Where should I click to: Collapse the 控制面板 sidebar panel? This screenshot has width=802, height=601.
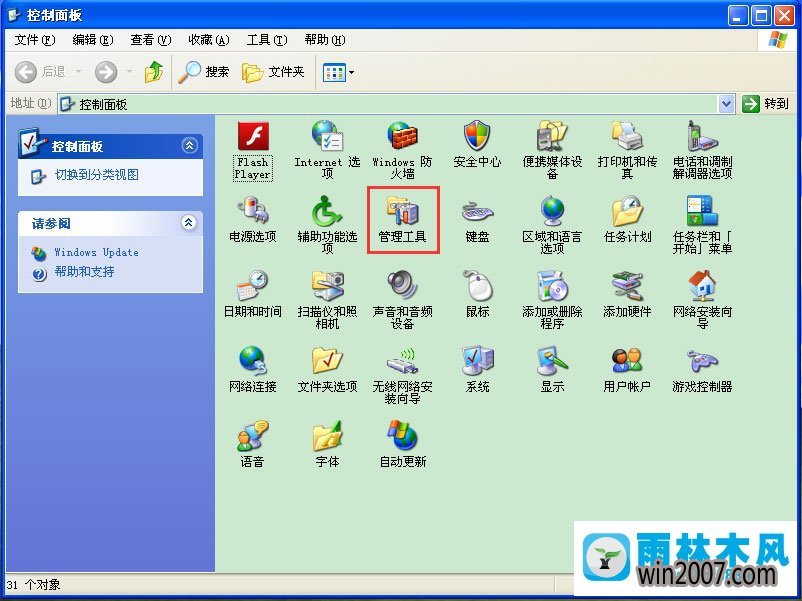click(x=189, y=146)
